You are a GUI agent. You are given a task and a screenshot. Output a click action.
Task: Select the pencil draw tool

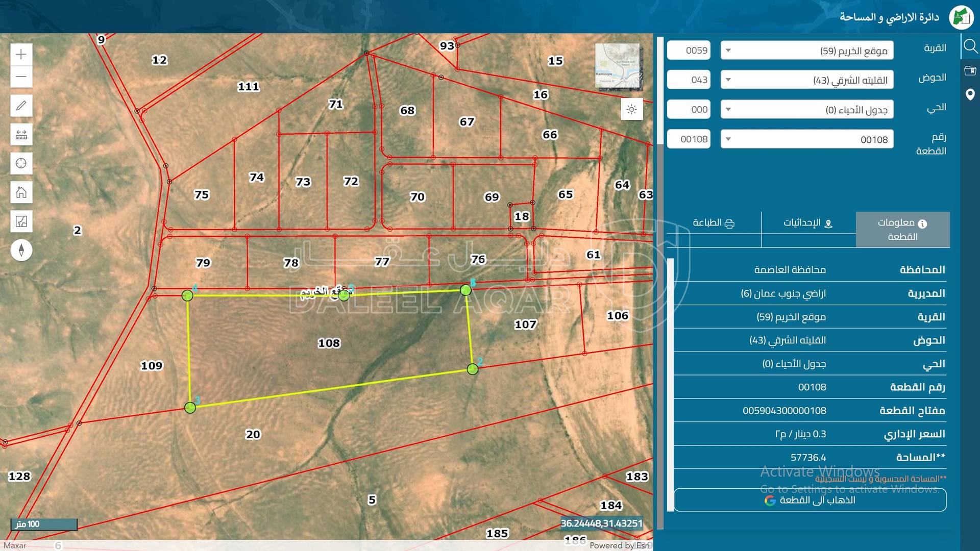click(21, 106)
